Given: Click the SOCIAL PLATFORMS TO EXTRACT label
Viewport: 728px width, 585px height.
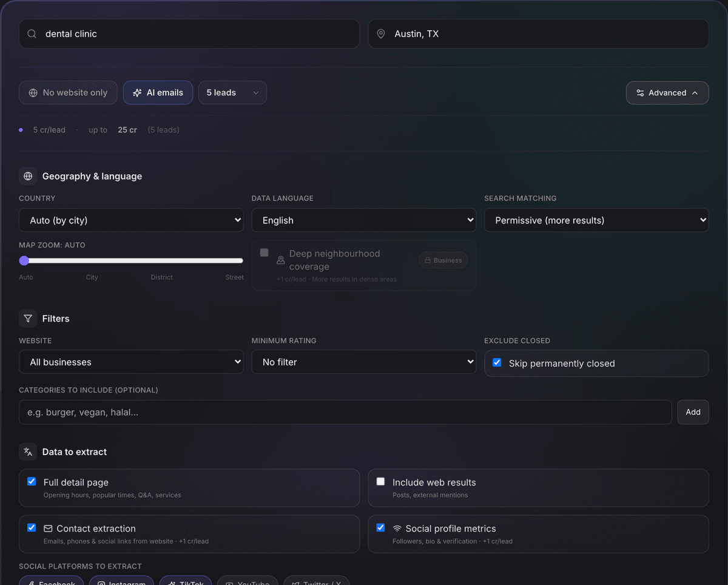Looking at the screenshot, I should (80, 566).
